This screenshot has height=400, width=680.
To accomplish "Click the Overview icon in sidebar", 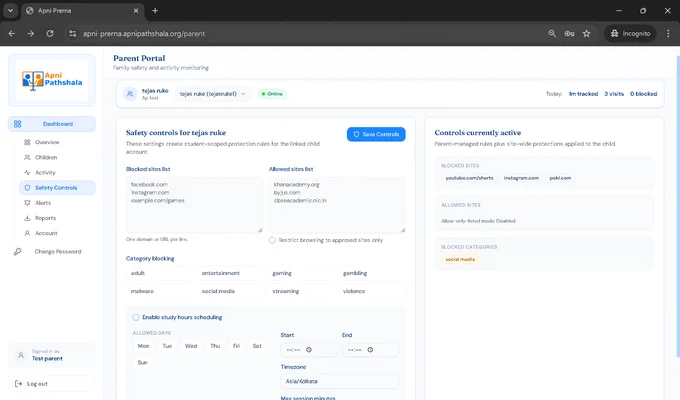I will (x=27, y=142).
